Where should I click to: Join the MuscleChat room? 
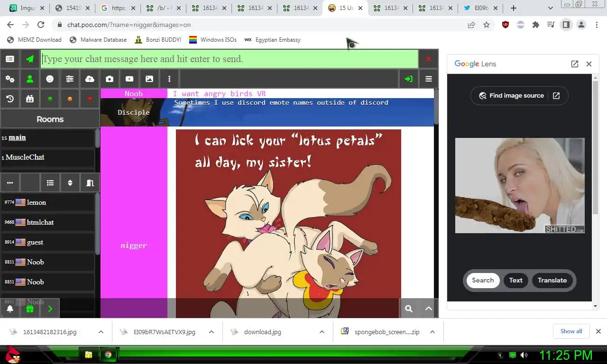pyautogui.click(x=47, y=157)
